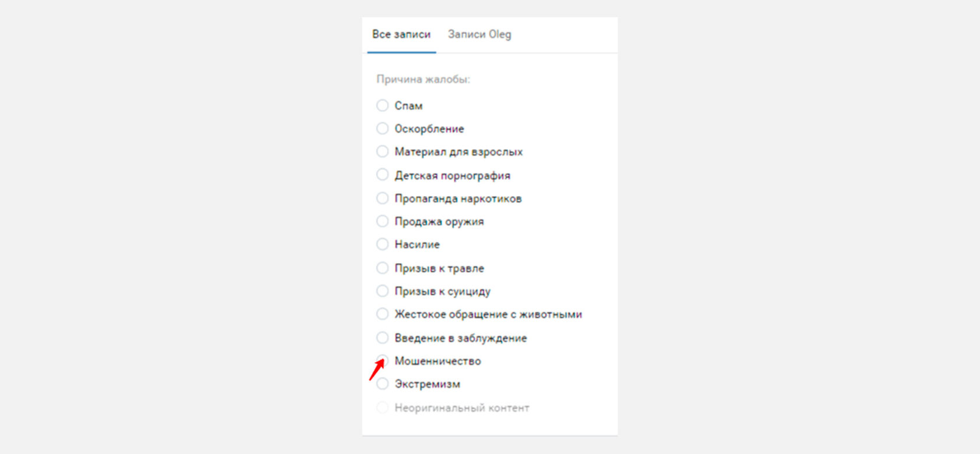This screenshot has width=980, height=454.
Task: Select the Спам radio button
Action: point(382,106)
